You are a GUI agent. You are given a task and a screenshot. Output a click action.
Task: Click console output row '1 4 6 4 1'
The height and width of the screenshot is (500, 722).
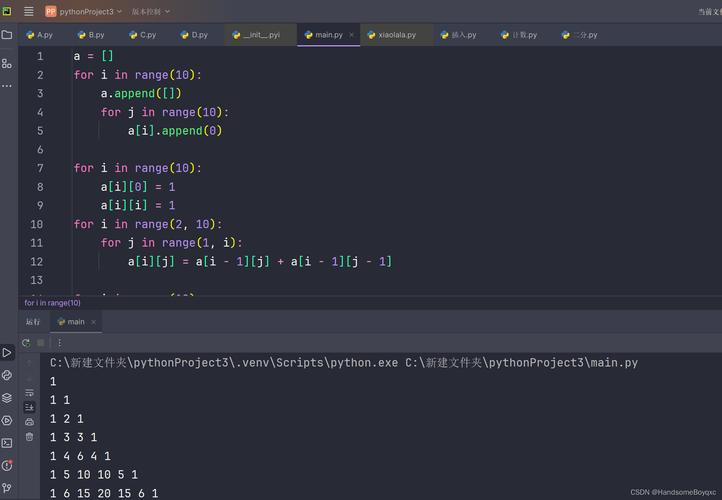coord(80,456)
